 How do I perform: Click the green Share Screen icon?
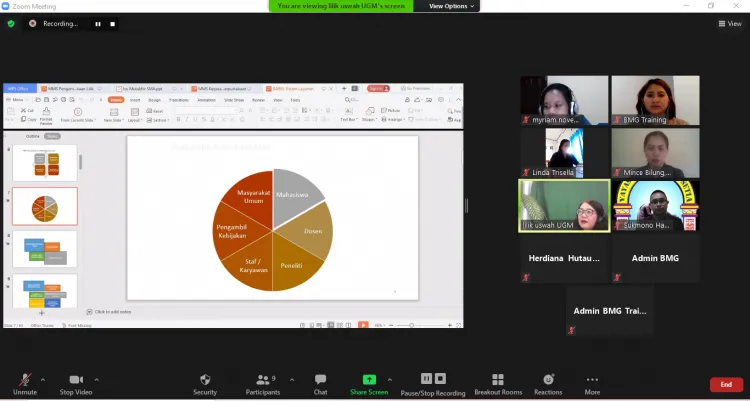pyautogui.click(x=369, y=380)
